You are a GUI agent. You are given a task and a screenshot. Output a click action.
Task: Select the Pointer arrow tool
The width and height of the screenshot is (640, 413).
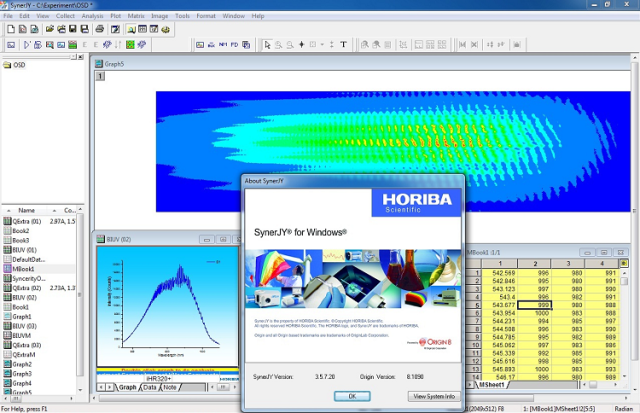(267, 45)
